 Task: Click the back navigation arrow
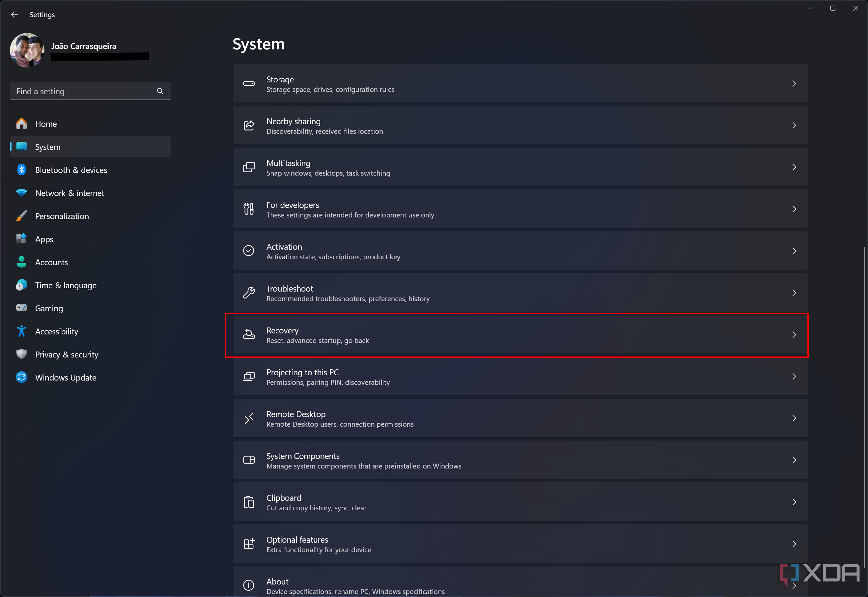point(16,14)
